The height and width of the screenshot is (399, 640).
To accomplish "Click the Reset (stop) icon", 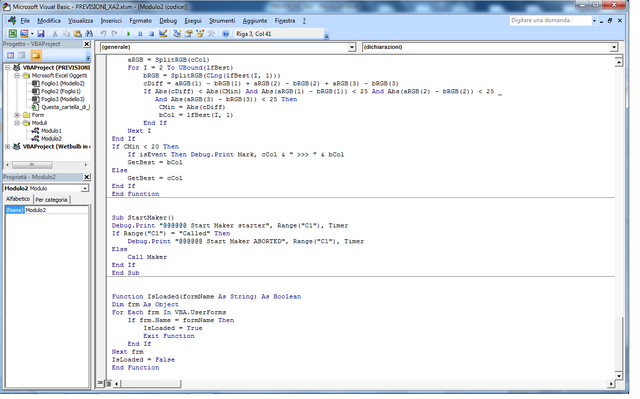I will point(151,34).
